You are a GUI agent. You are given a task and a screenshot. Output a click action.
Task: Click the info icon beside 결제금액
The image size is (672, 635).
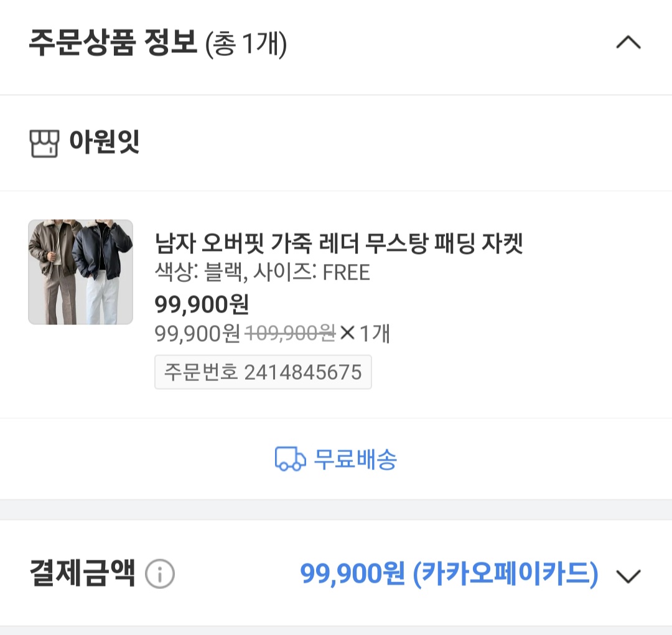(160, 575)
